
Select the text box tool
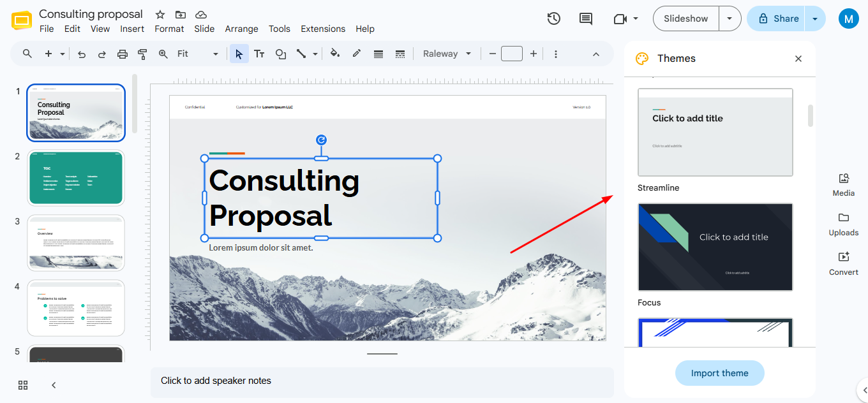pos(259,54)
